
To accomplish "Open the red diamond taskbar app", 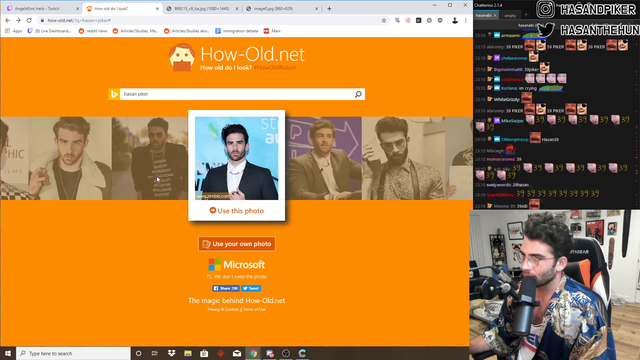I will [220, 353].
